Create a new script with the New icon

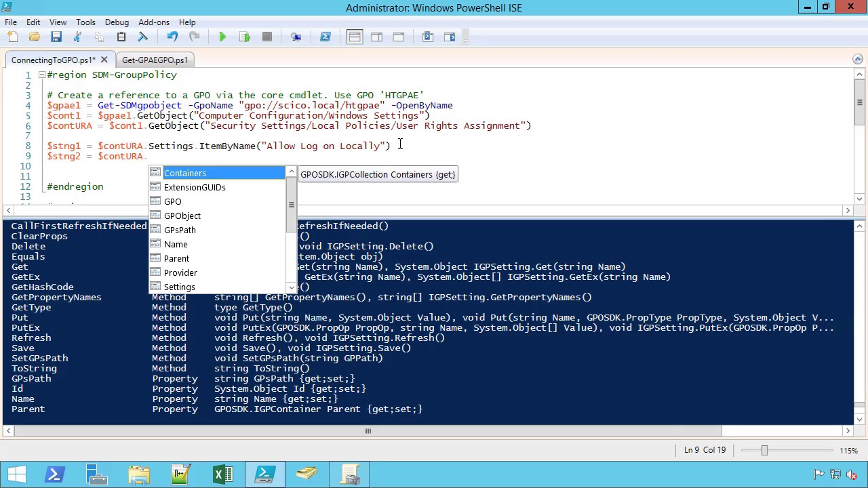click(x=12, y=37)
